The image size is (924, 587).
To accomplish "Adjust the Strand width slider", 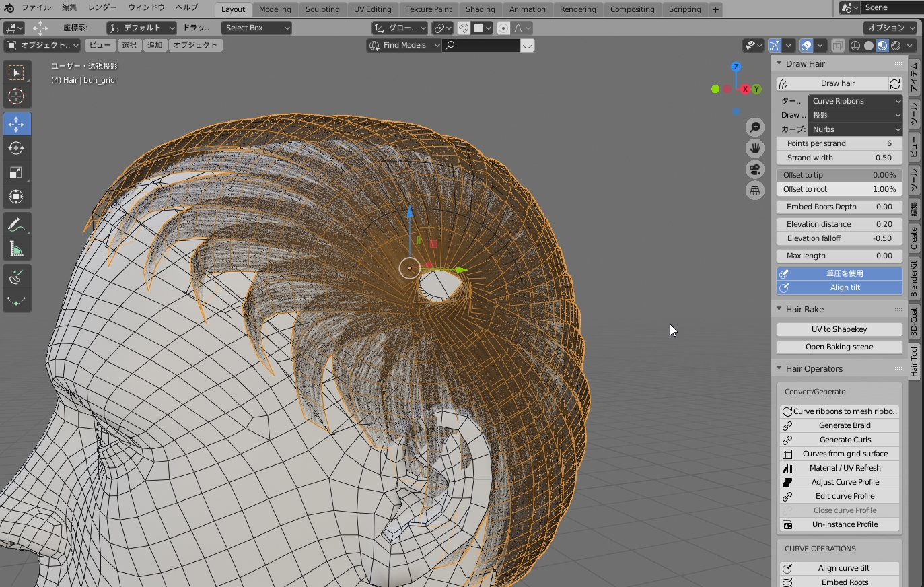I will point(839,158).
